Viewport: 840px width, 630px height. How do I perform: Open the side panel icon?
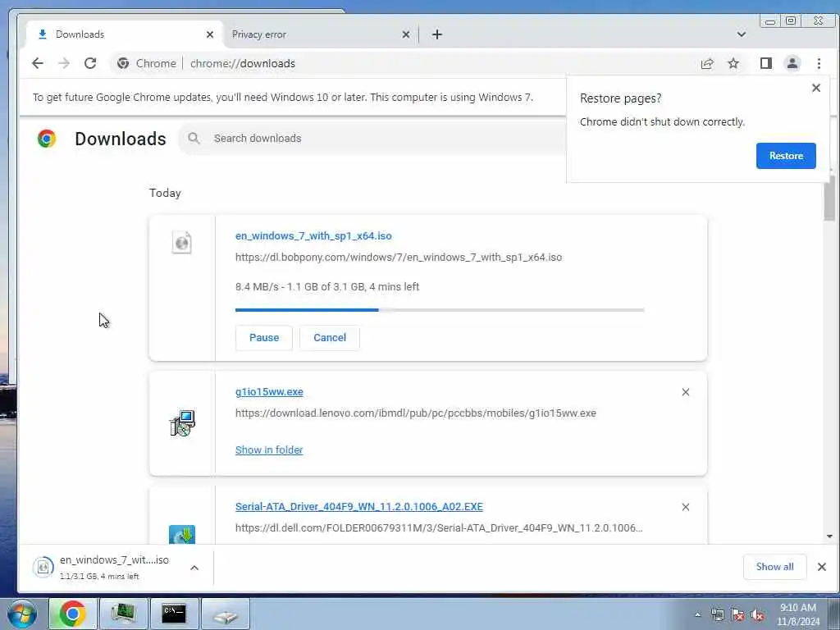pyautogui.click(x=766, y=63)
